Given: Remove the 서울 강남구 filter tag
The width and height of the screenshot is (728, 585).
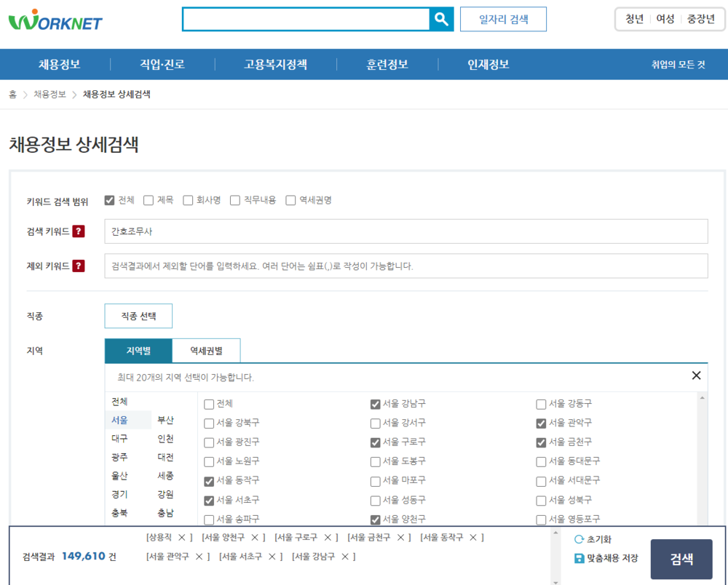Looking at the screenshot, I should (x=344, y=556).
